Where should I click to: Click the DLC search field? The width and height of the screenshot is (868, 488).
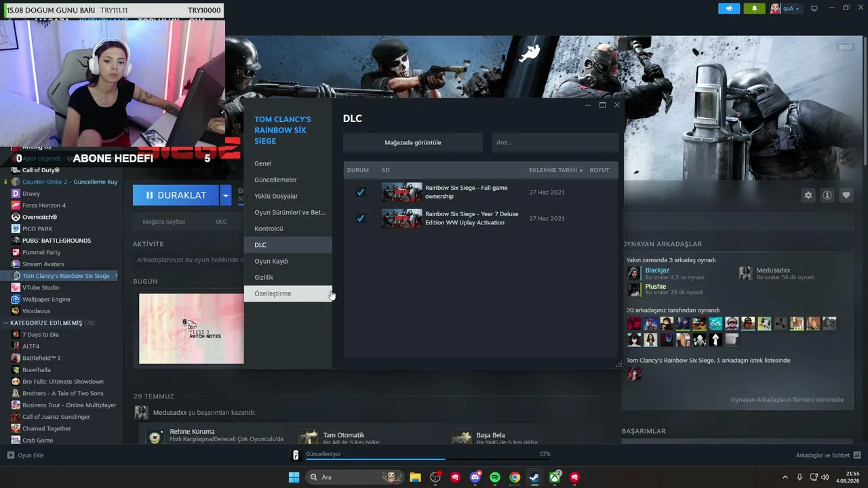click(555, 142)
